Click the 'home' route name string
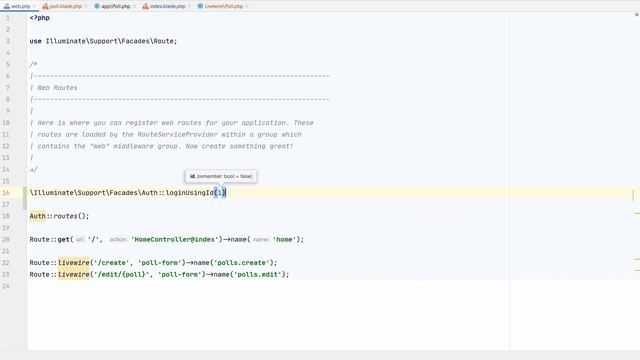 284,240
